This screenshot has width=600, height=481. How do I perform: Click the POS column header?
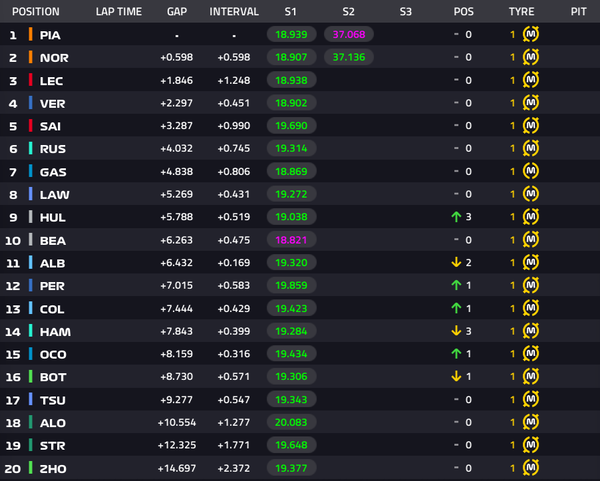click(x=463, y=11)
